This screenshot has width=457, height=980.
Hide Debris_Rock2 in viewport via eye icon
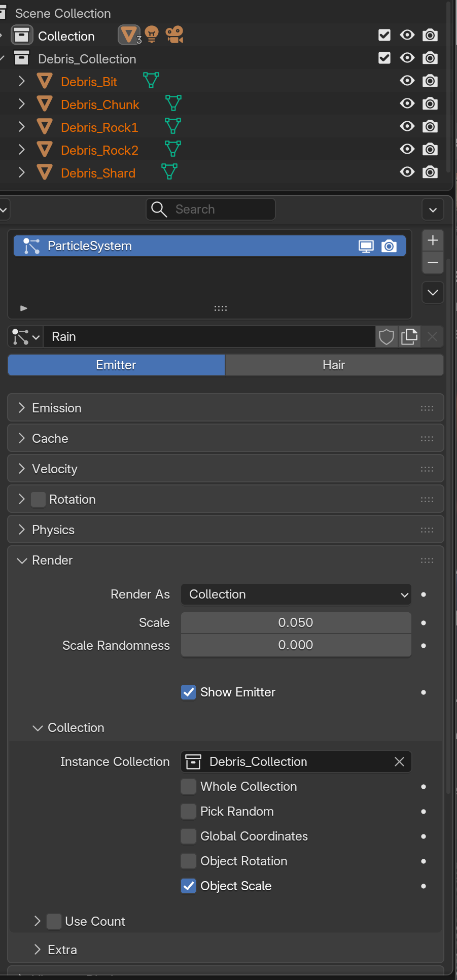pos(407,149)
